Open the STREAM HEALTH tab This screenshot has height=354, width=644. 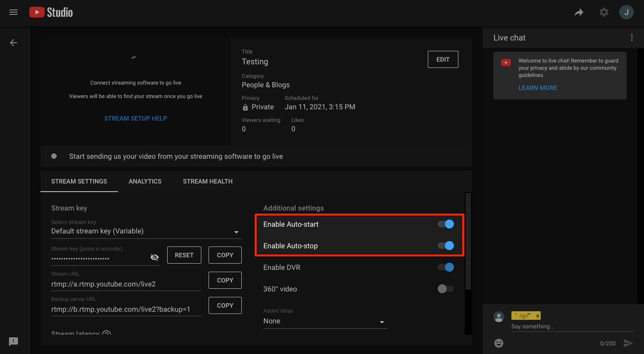coord(208,181)
